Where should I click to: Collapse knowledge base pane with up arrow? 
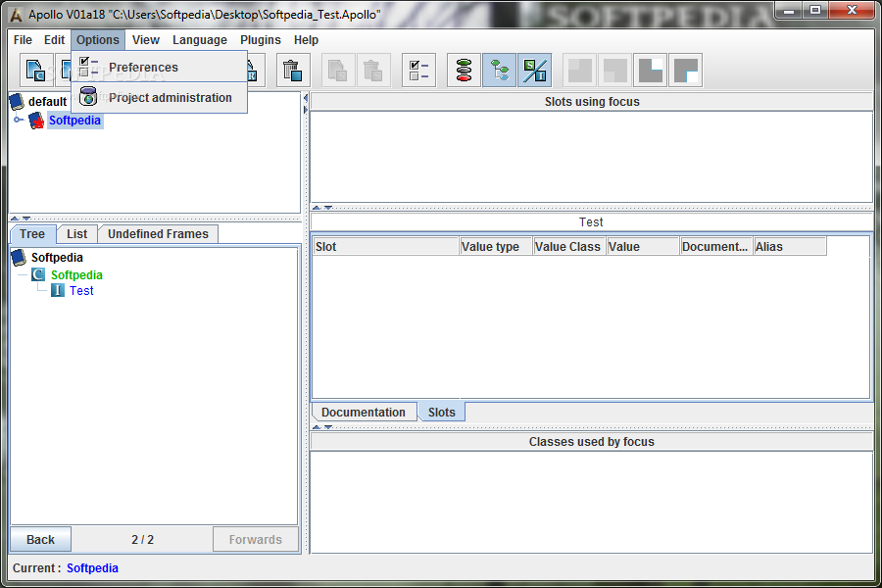coord(15,219)
